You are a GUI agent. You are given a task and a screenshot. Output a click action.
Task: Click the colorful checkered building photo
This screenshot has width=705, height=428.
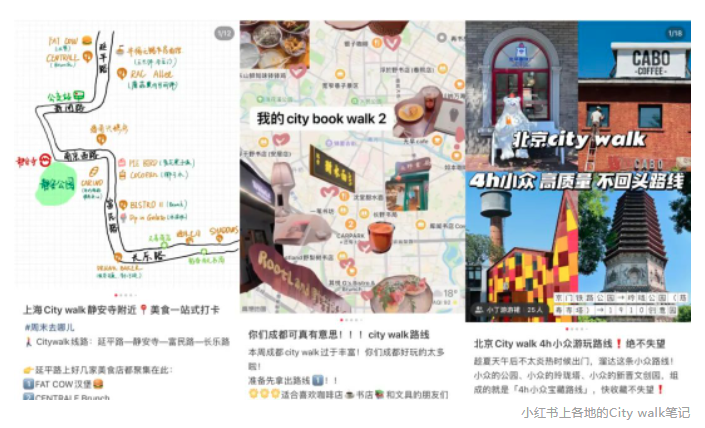click(x=522, y=246)
